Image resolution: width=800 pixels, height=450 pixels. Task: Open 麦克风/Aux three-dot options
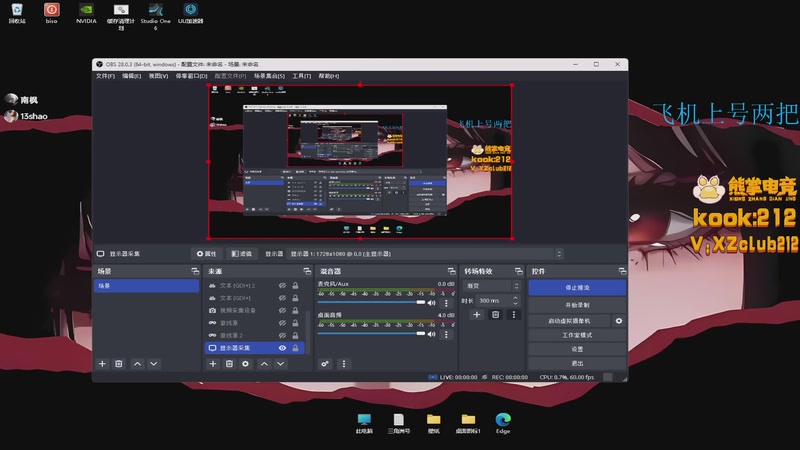coord(446,303)
